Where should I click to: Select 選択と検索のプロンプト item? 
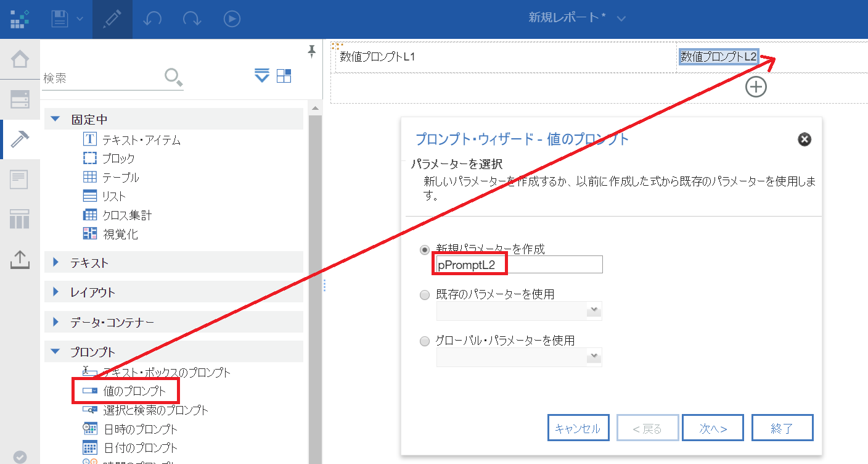pyautogui.click(x=145, y=410)
